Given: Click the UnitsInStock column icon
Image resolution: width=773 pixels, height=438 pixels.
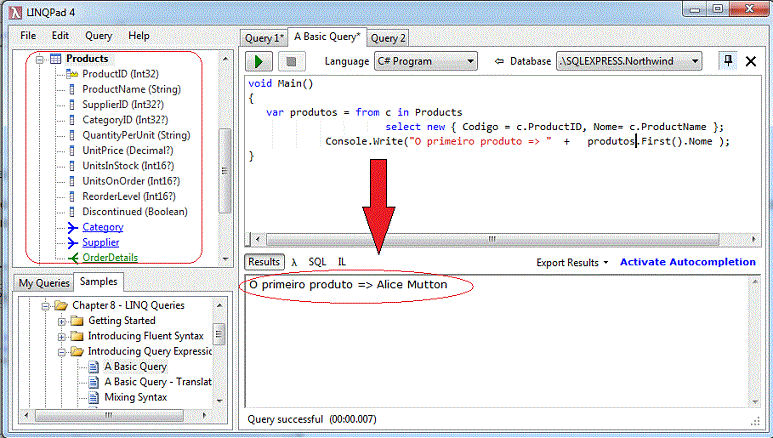Looking at the screenshot, I should (72, 166).
